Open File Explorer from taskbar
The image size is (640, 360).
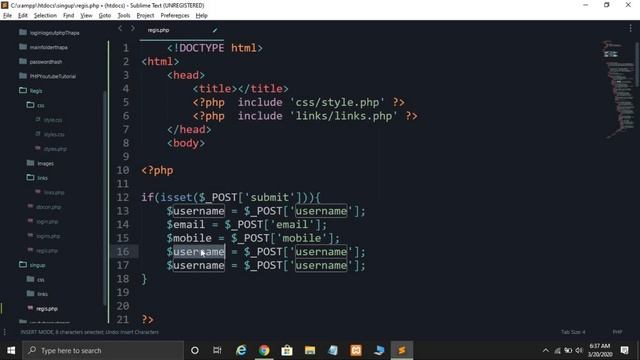tap(310, 350)
